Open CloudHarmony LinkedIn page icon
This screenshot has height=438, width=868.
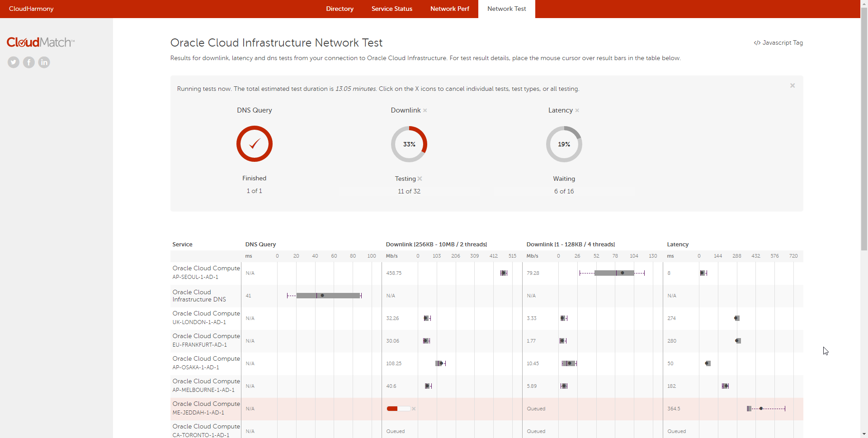tap(44, 62)
